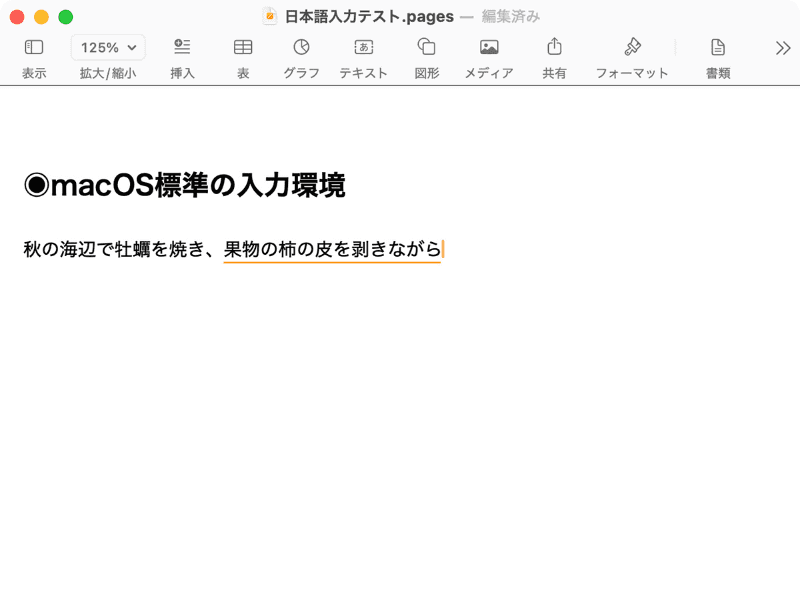Open the 125% zoom dropdown
Image resolution: width=800 pixels, height=607 pixels.
click(x=108, y=47)
